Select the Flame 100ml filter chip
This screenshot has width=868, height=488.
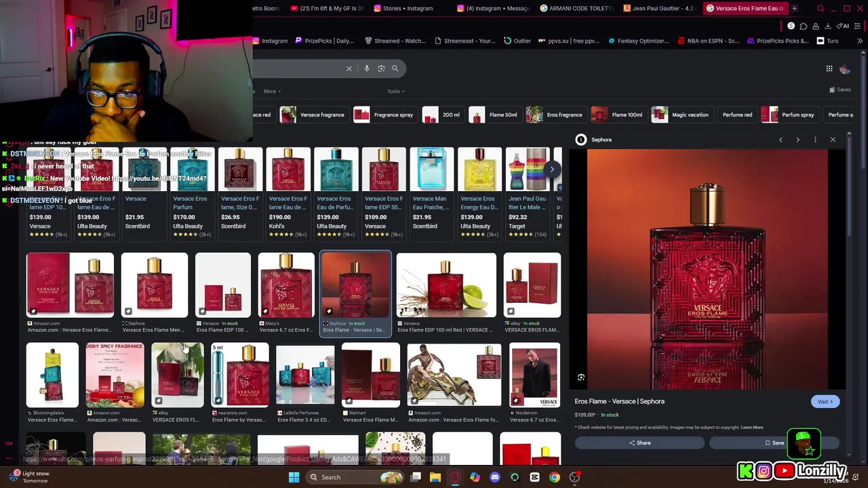[618, 115]
